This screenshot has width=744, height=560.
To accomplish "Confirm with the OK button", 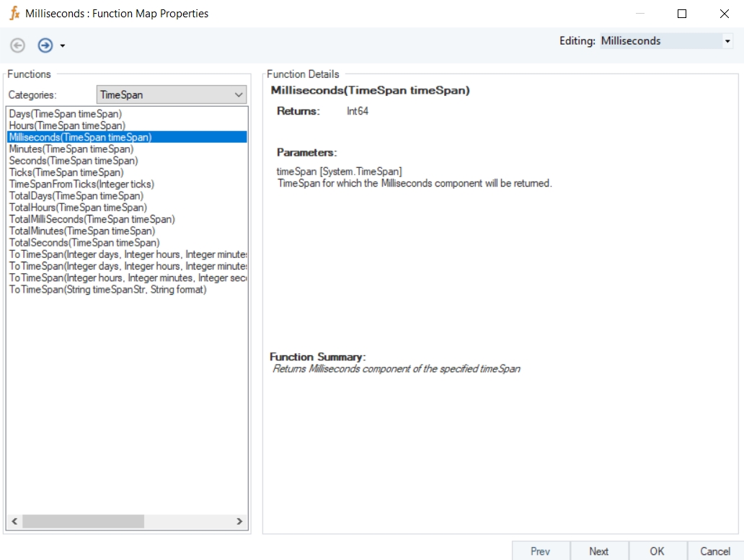I will click(657, 551).
